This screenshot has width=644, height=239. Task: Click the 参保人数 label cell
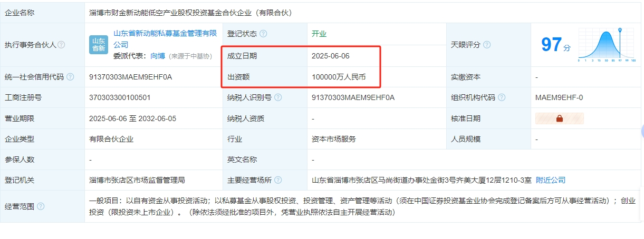(42, 160)
